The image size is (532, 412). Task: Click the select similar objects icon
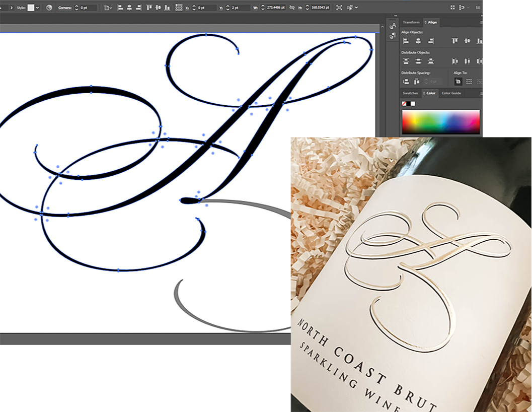350,8
